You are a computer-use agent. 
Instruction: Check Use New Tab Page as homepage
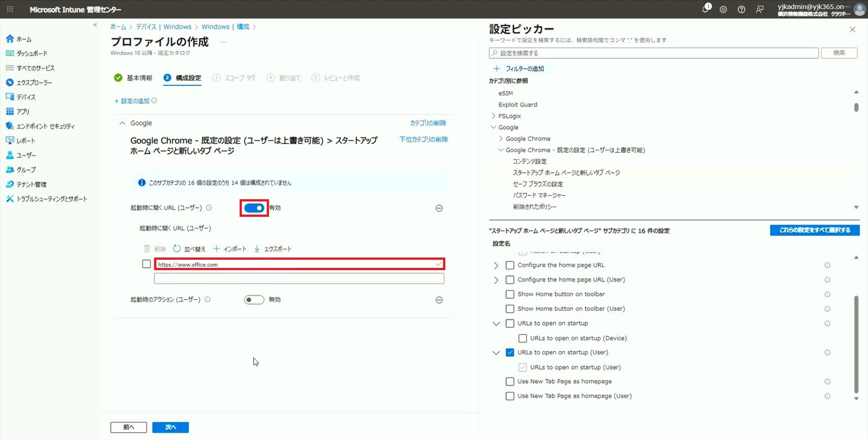[510, 382]
